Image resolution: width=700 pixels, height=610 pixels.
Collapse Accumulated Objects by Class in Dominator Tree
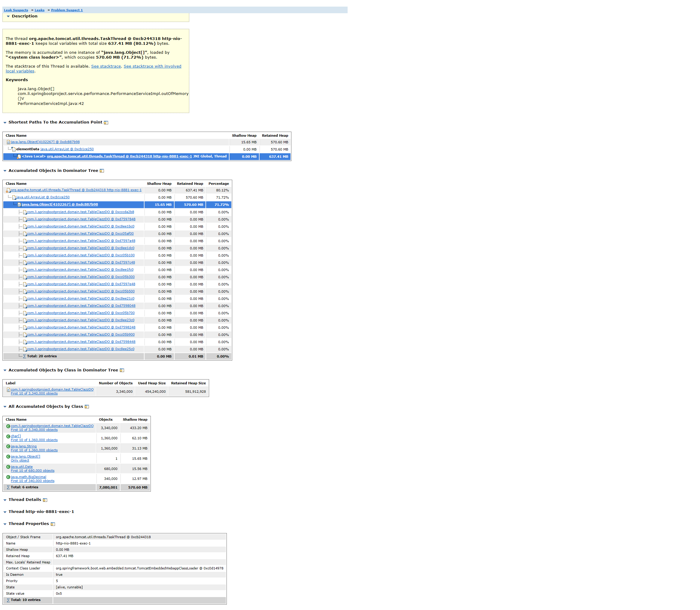click(5, 370)
